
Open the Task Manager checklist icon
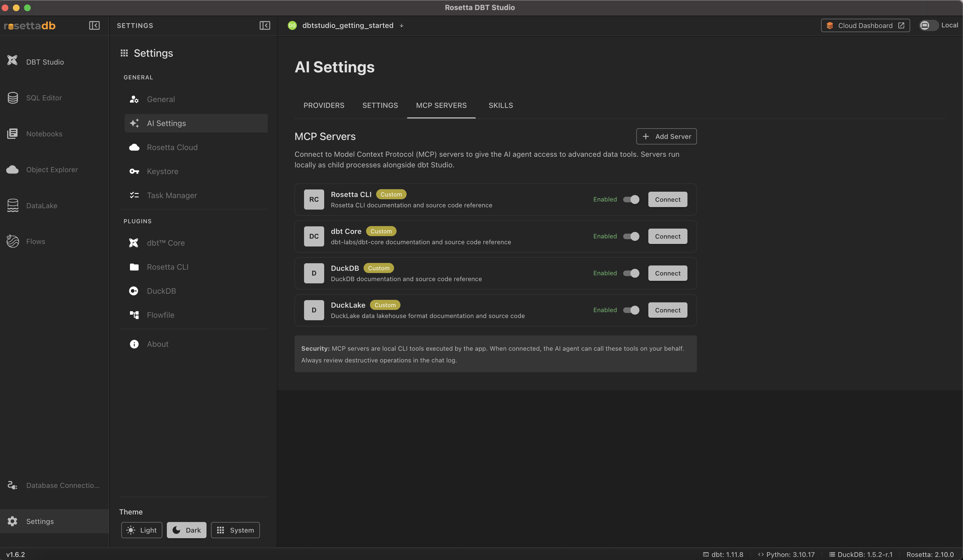click(134, 195)
